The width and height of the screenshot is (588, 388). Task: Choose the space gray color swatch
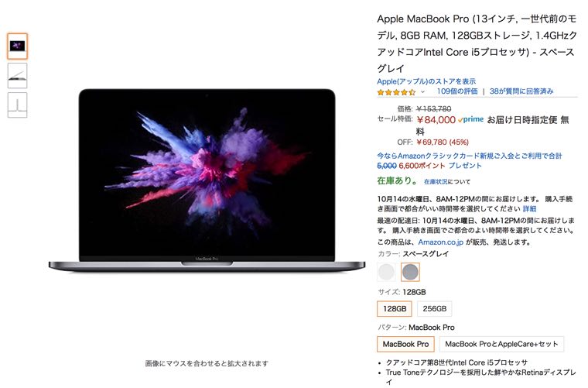[x=410, y=272]
